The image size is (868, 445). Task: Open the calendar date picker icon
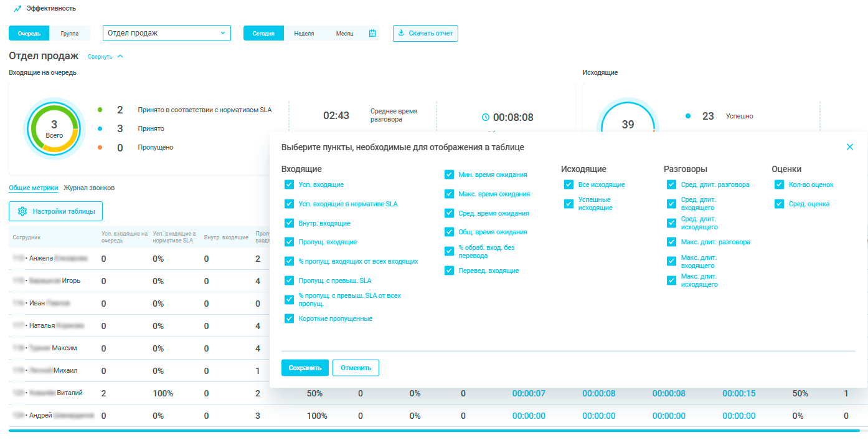pyautogui.click(x=372, y=33)
